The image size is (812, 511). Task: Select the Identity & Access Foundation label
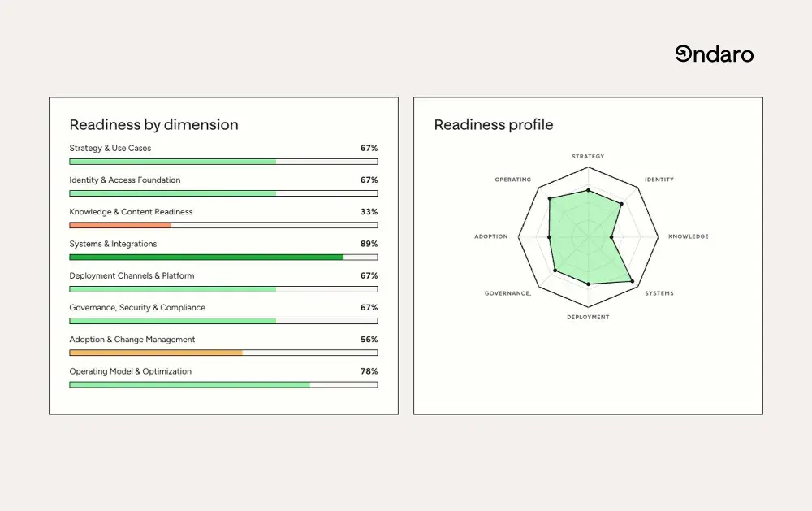[125, 180]
